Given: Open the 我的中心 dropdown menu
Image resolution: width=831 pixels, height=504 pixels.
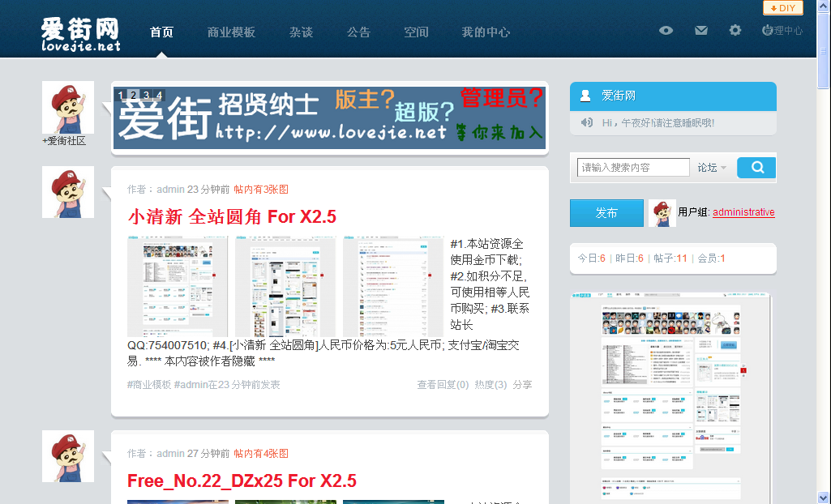Looking at the screenshot, I should 486,32.
